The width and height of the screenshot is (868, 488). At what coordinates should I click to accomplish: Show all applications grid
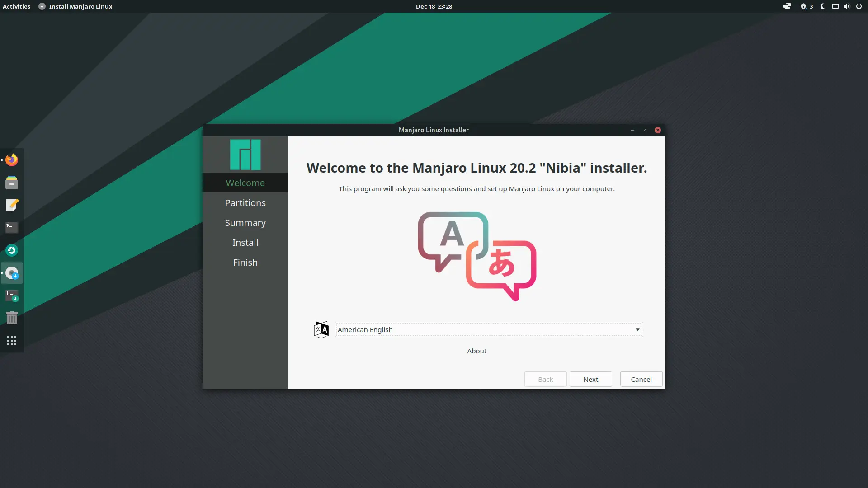[12, 341]
